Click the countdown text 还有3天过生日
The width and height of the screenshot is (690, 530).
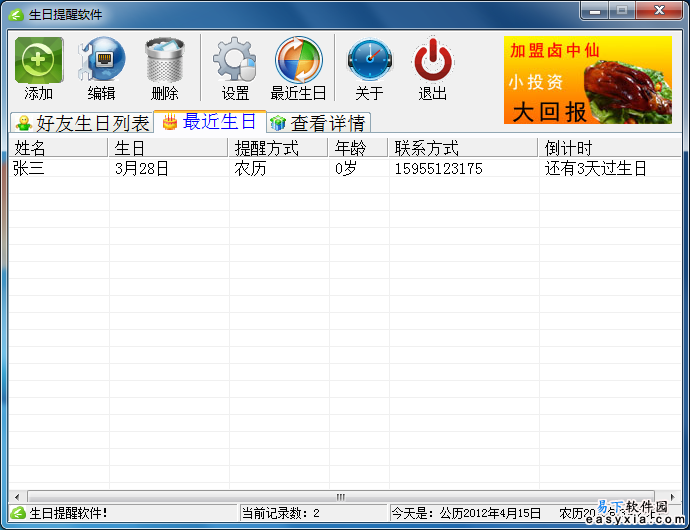(595, 168)
